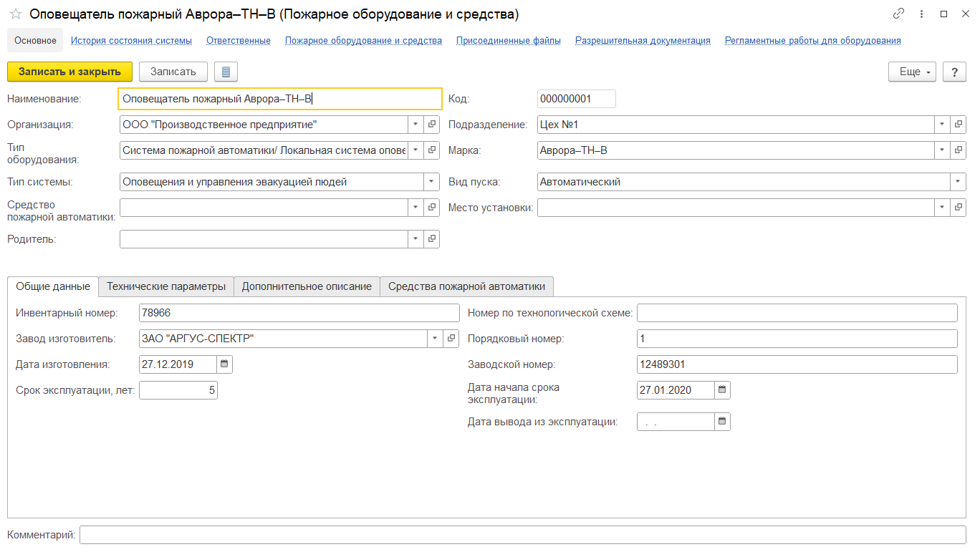Open the Еще menu dropdown
This screenshot has width=980, height=552.
coord(912,72)
